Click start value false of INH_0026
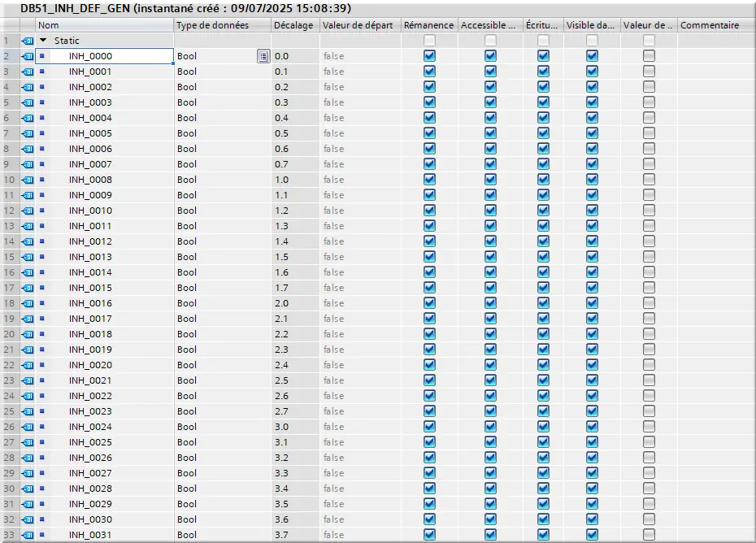This screenshot has height=543, width=756. 333,458
